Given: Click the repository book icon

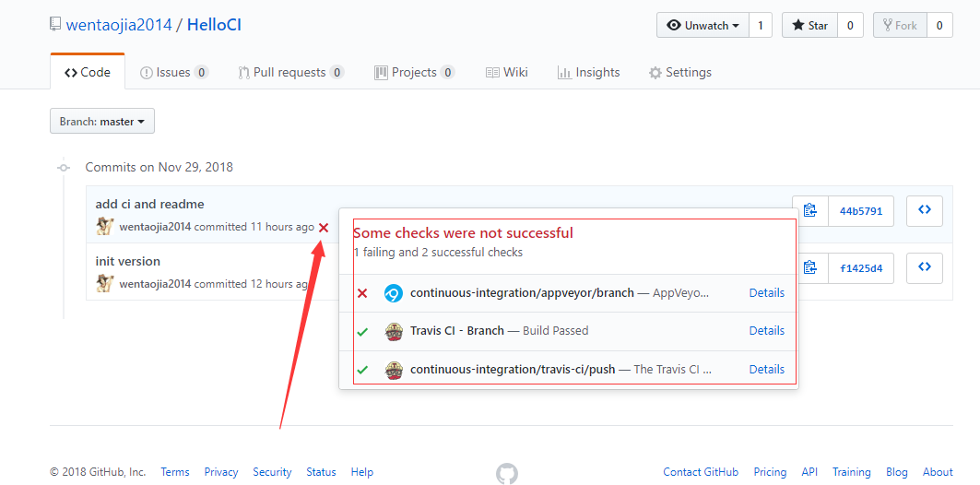Looking at the screenshot, I should (55, 25).
